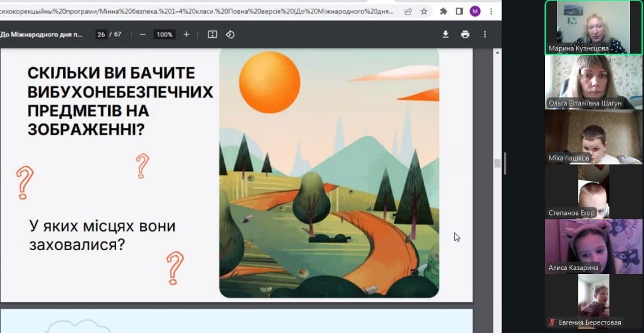Screen dimensions: 644x333
Task: Share this page via the share icon
Action: 408,11
